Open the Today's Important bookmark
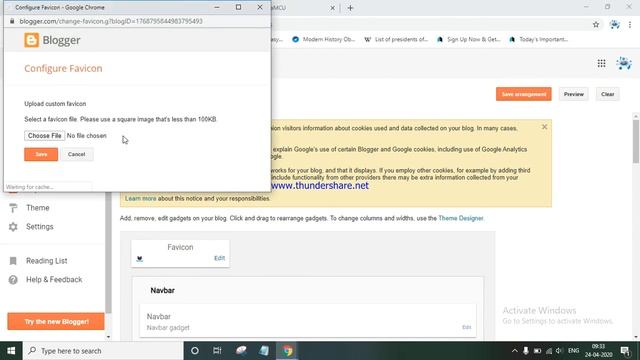 coord(539,39)
